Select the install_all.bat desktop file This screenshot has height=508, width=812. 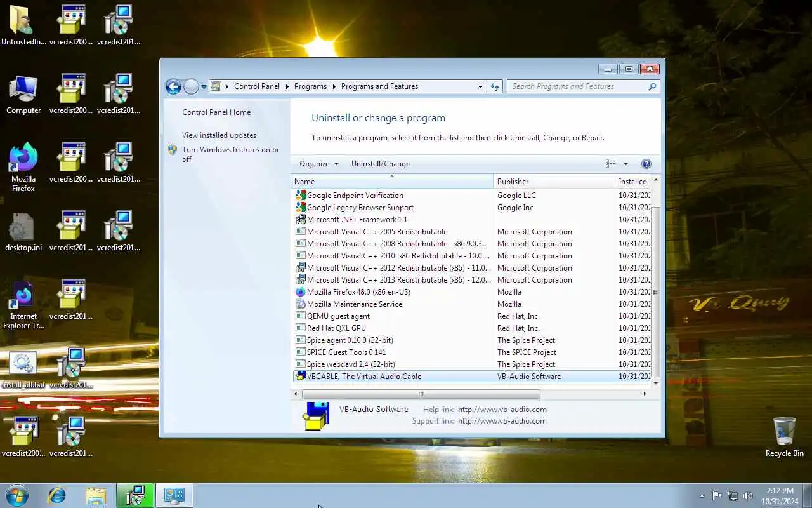(23, 369)
